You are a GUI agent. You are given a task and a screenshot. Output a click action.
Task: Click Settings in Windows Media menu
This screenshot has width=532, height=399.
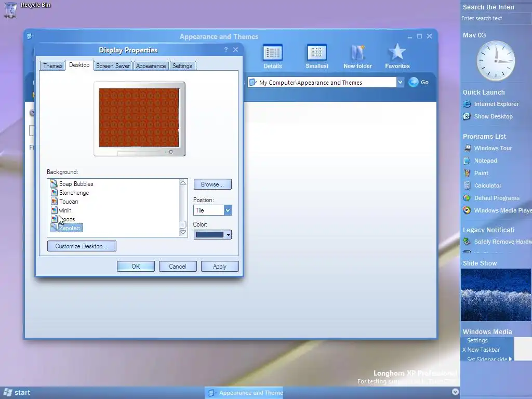pos(477,340)
